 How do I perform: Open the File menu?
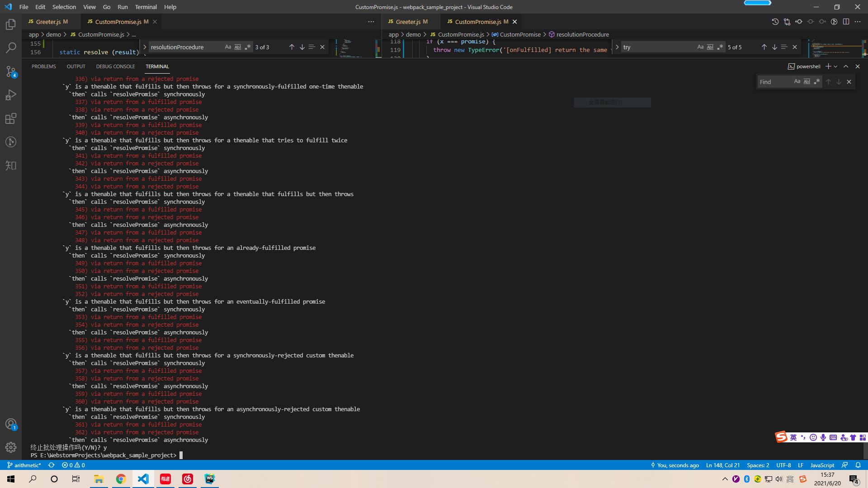pyautogui.click(x=24, y=7)
